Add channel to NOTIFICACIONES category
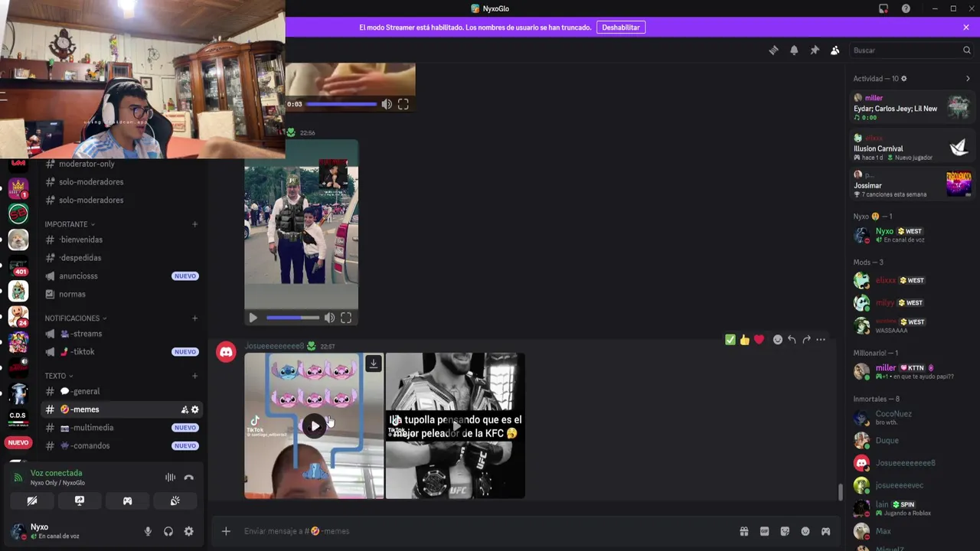The image size is (980, 551). (194, 318)
